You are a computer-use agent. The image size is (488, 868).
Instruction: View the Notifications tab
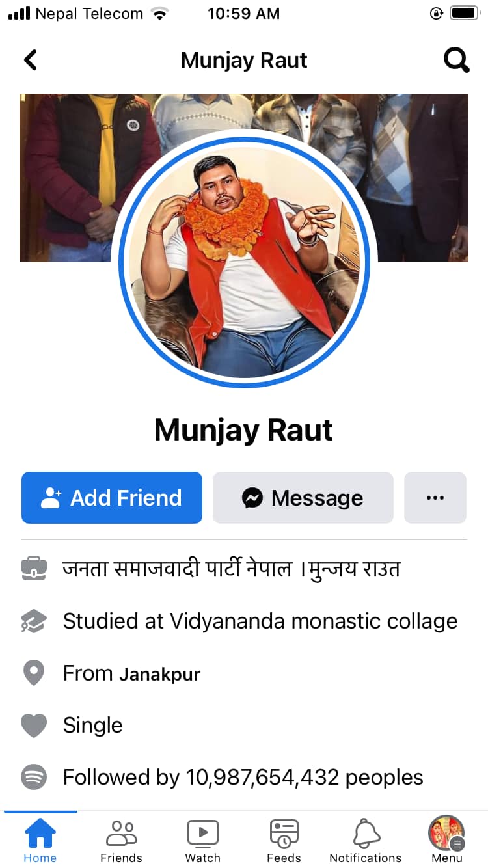tap(366, 840)
